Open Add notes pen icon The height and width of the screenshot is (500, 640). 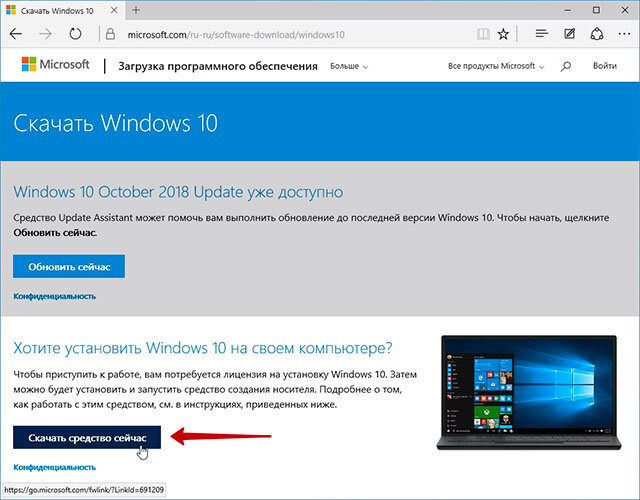click(569, 34)
